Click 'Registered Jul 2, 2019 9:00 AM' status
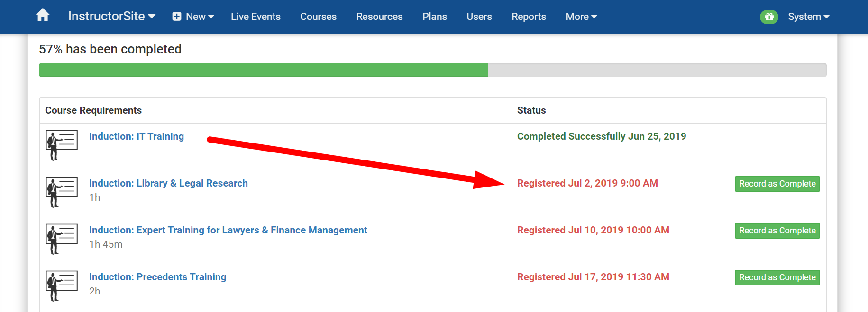 (587, 183)
